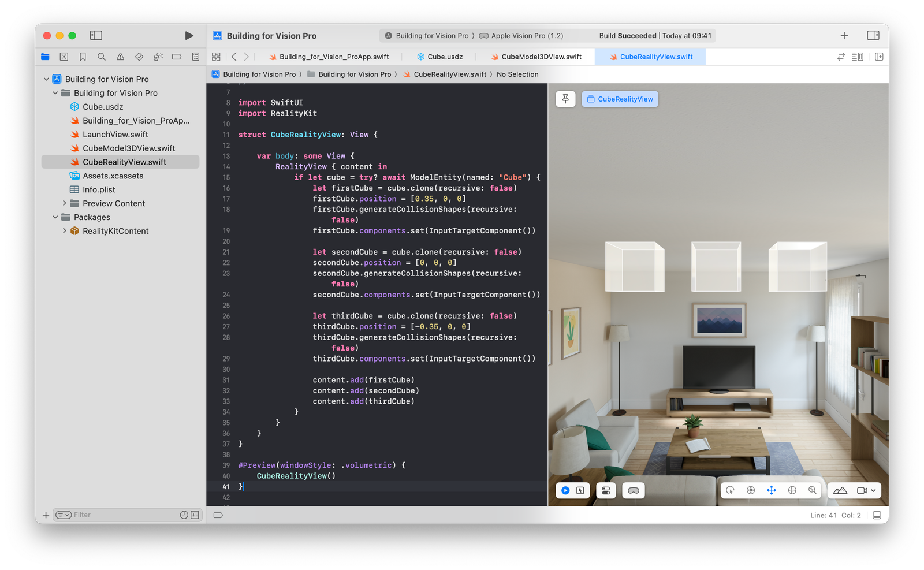
Task: Toggle the preview variants control
Action: point(605,490)
